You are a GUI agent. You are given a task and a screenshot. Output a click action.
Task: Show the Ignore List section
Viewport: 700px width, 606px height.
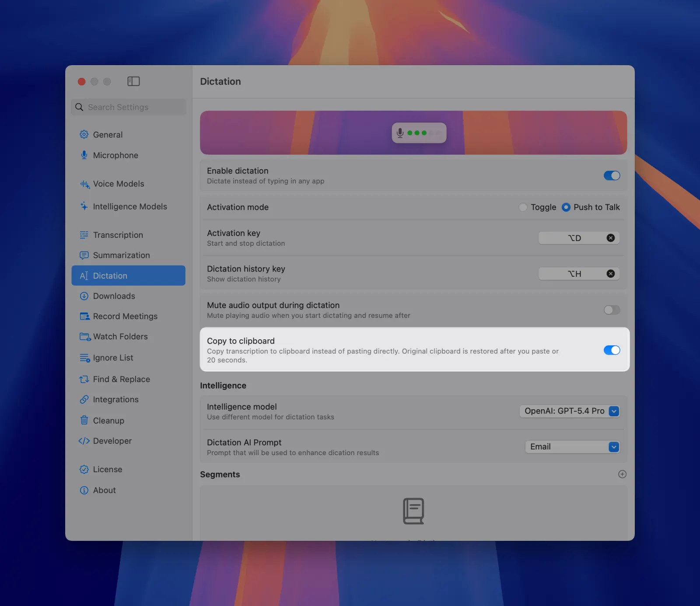[128, 358]
